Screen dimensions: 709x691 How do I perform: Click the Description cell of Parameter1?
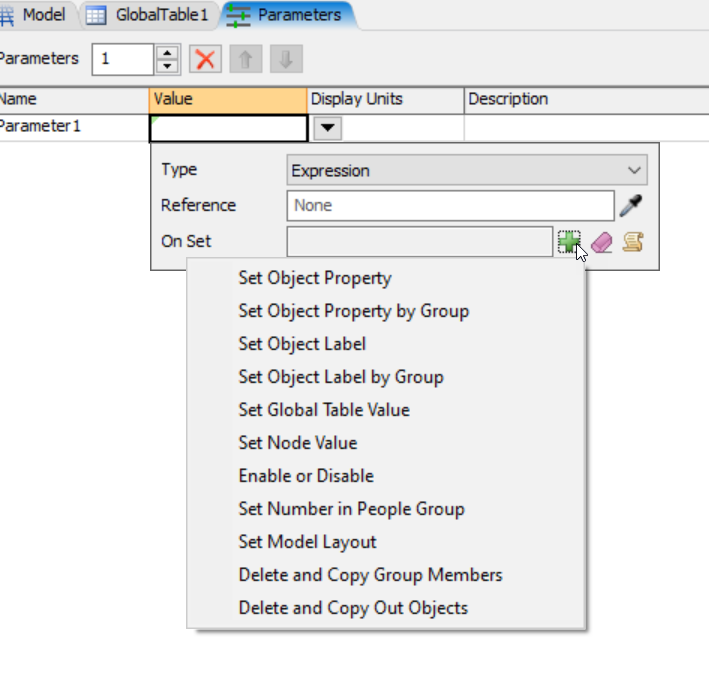click(x=586, y=128)
